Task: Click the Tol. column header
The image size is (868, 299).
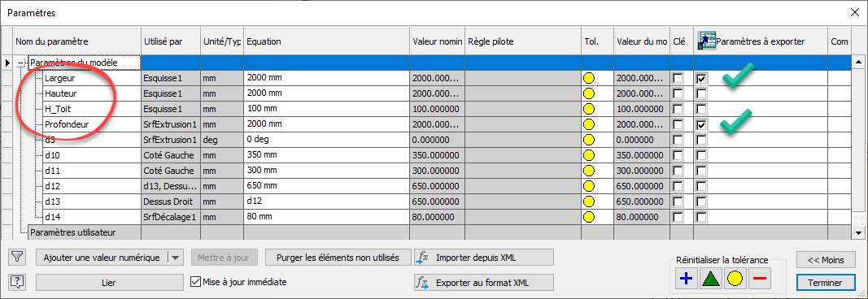Action: tap(597, 41)
